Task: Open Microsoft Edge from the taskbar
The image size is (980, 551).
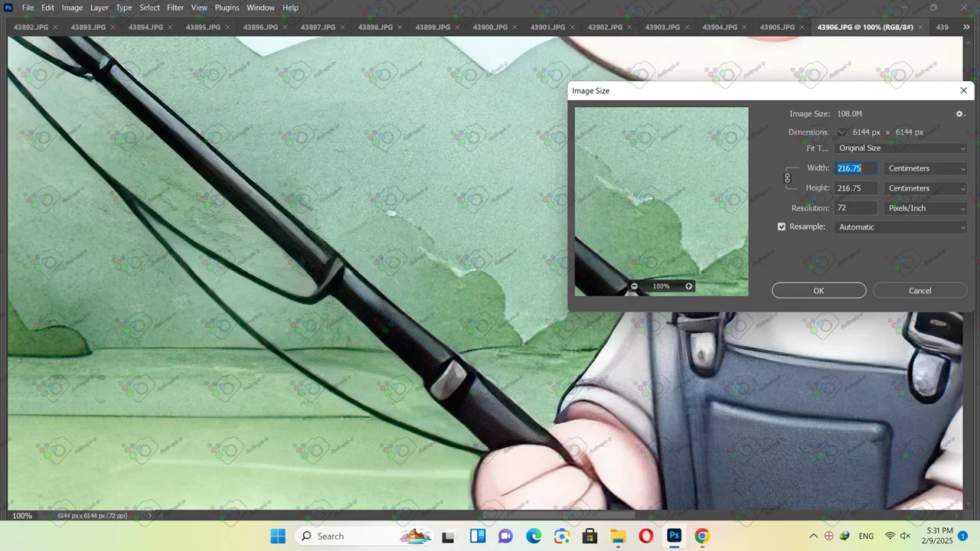Action: coord(534,536)
